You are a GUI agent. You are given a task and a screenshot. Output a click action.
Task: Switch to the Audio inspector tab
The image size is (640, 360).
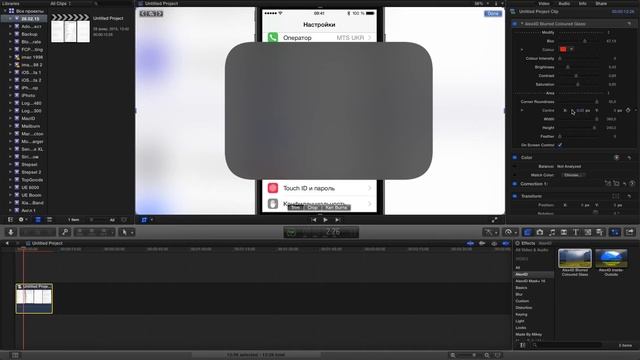pos(564,3)
